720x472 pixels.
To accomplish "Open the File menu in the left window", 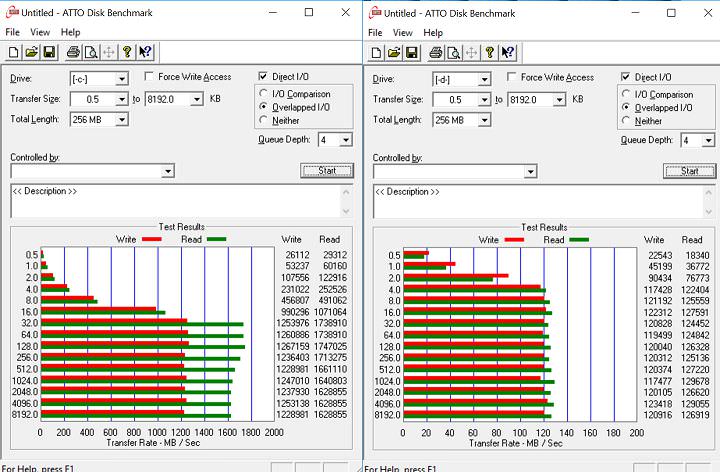I will pyautogui.click(x=12, y=32).
